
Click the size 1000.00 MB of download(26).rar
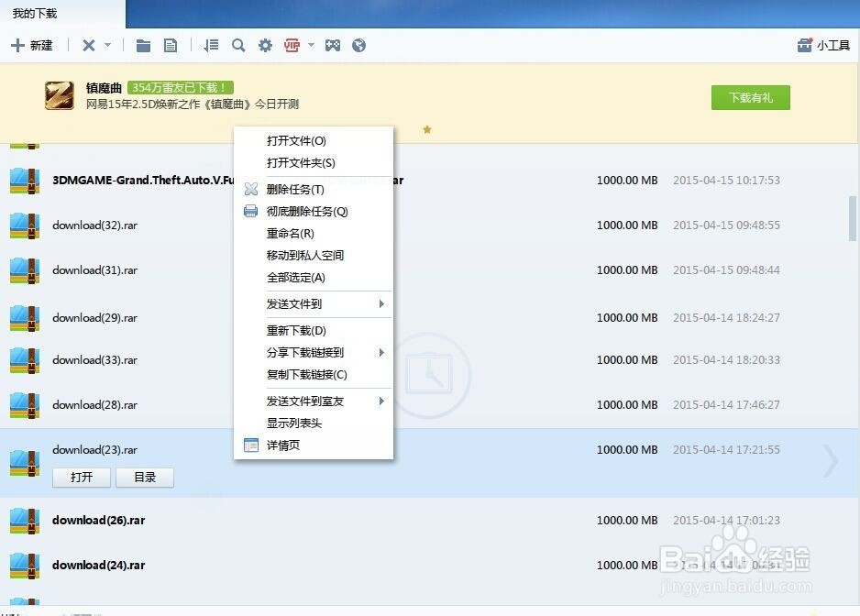click(627, 521)
